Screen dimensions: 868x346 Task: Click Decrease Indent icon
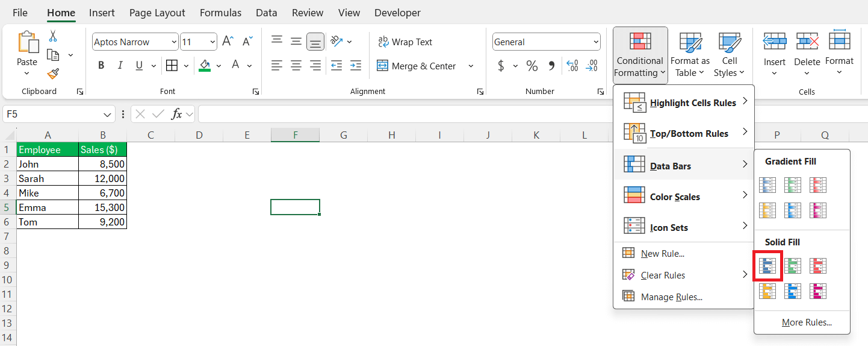pos(336,65)
